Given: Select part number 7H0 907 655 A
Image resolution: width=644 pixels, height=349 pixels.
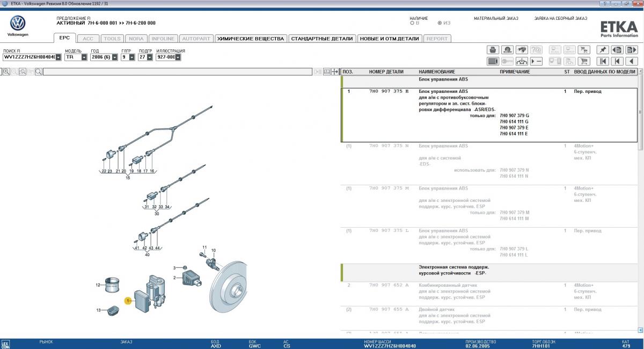Looking at the screenshot, I should [x=389, y=310].
